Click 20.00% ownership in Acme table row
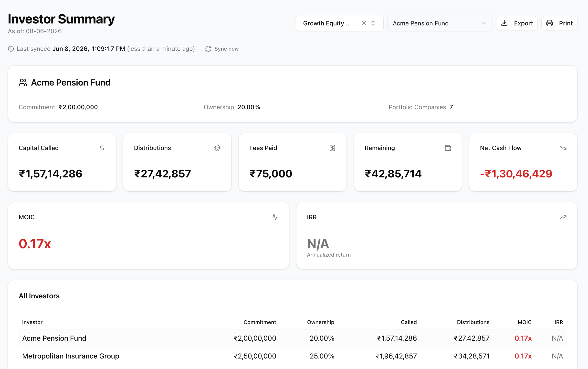Viewport: 588px width, 369px height. pos(322,338)
